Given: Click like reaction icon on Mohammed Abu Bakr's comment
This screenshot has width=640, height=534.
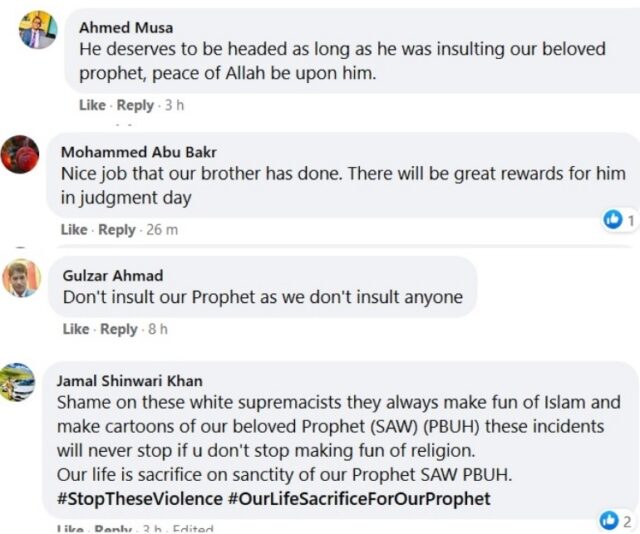Looking at the screenshot, I should (x=613, y=219).
